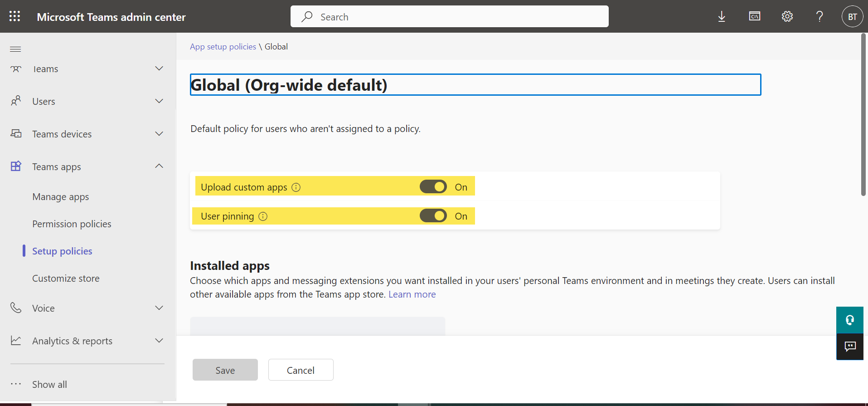Screen dimensions: 868x406
Task: Collapse Teams apps chevron
Action: (159, 166)
